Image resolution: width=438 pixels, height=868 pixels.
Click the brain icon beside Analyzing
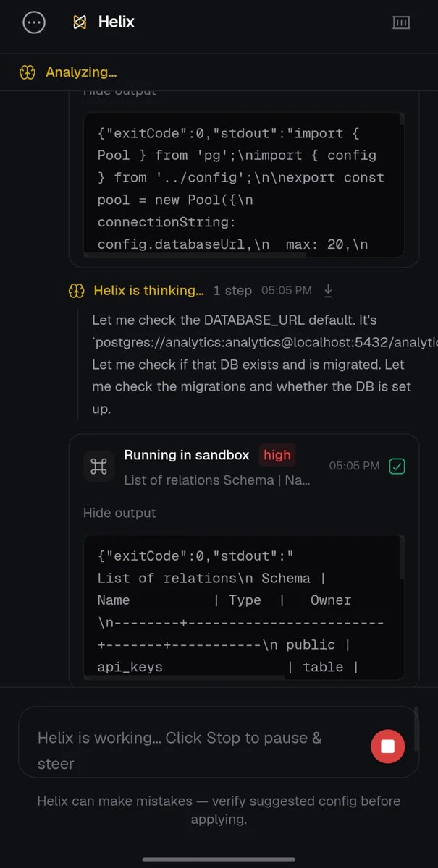click(28, 72)
